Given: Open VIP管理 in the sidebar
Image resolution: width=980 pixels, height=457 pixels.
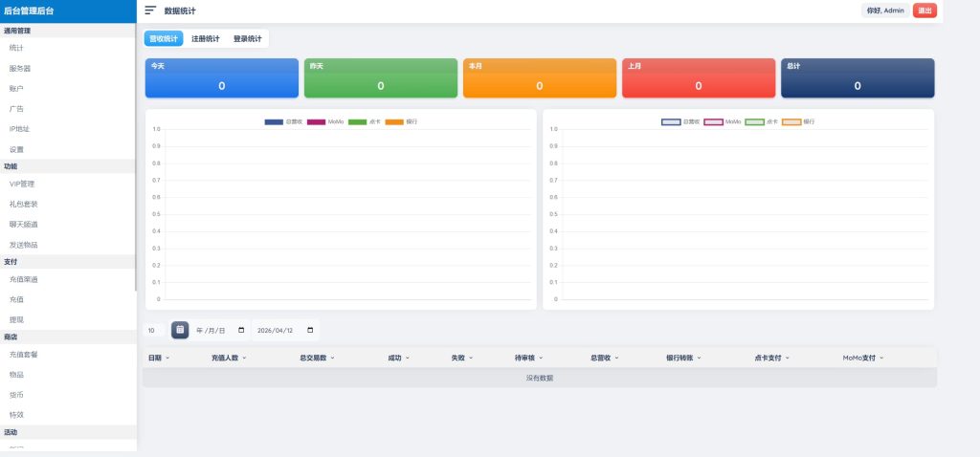Looking at the screenshot, I should click(x=22, y=184).
